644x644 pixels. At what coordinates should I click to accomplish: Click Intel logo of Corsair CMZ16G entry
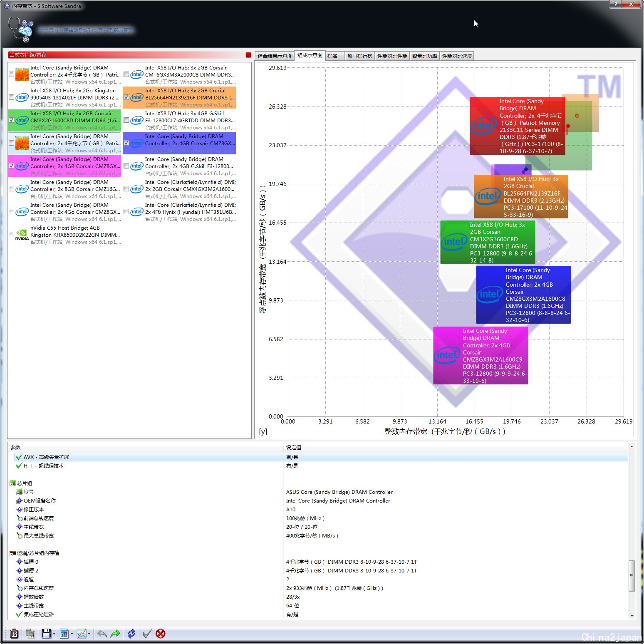(22, 189)
